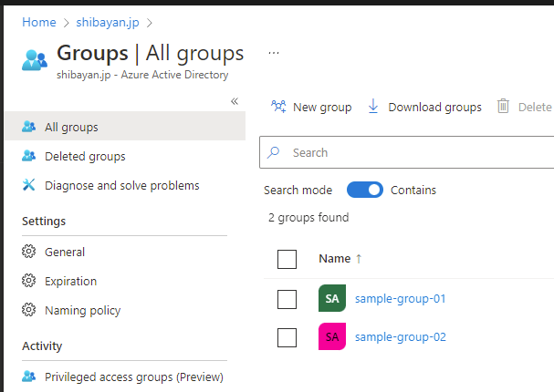Tick the checkbox for sample-group-01

pos(287,299)
